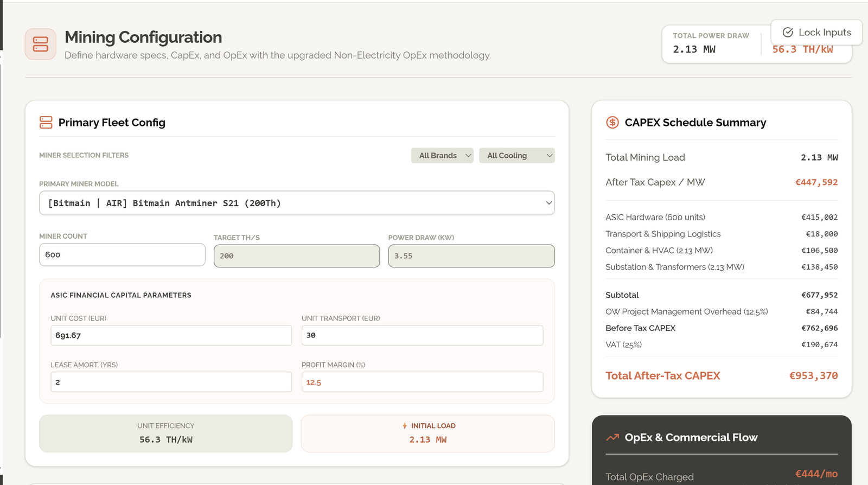Click the Primary Fleet Config server icon
Viewport: 868px width, 485px height.
[x=46, y=123]
